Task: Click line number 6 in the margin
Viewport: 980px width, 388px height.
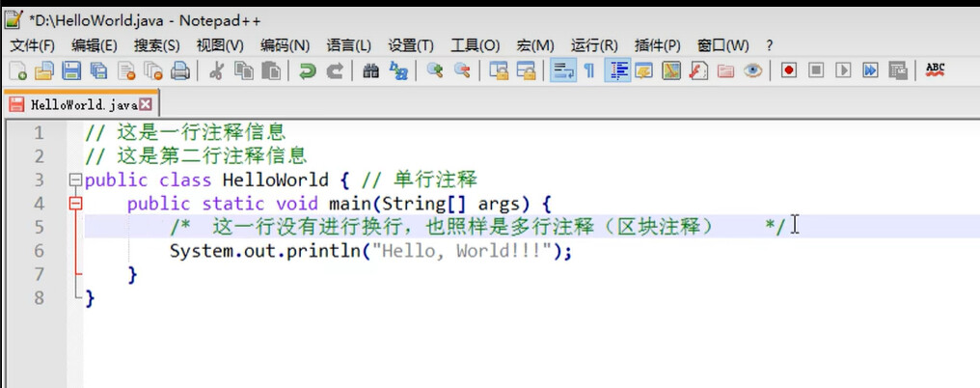Action: [39, 251]
